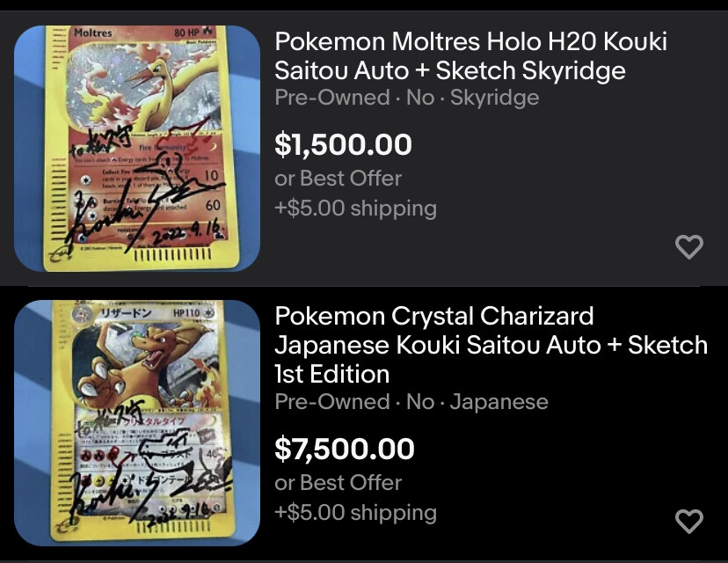Tap 'or Best Offer' under the Moltres price
This screenshot has width=728, height=563.
coord(338,179)
